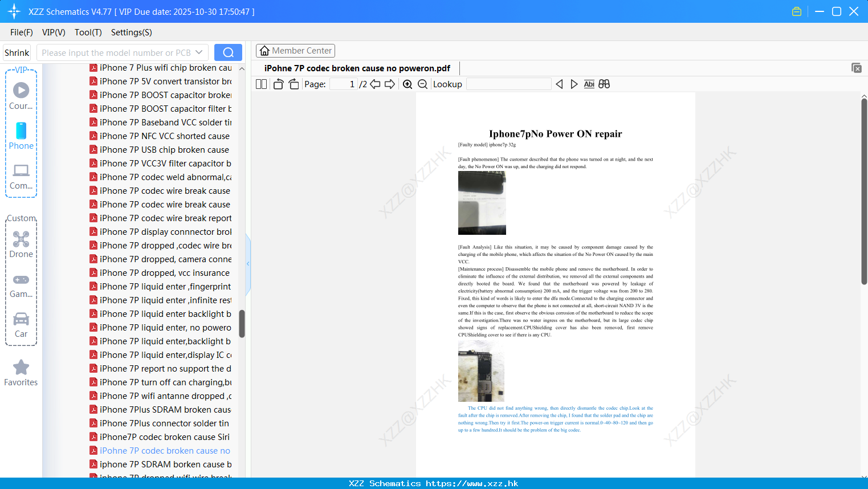Open 'iPhone 7P NFC VCC shorted cause' file
This screenshot has height=489, width=868.
point(160,136)
